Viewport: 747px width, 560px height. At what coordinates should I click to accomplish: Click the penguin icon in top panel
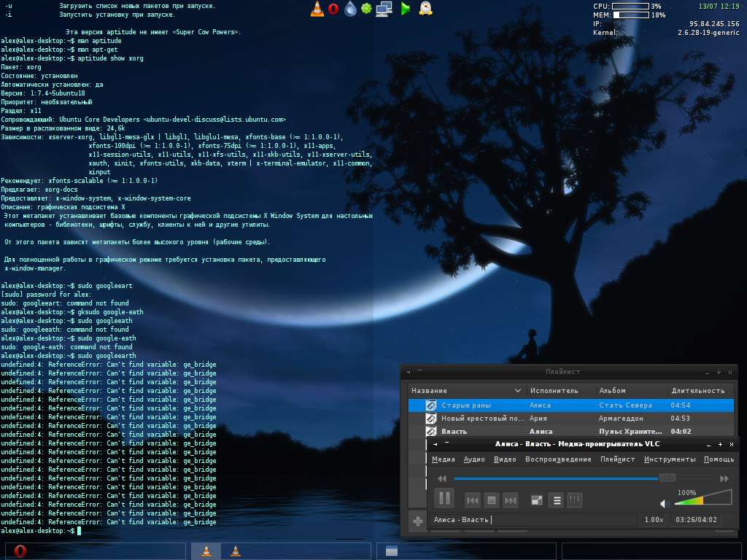coord(425,9)
